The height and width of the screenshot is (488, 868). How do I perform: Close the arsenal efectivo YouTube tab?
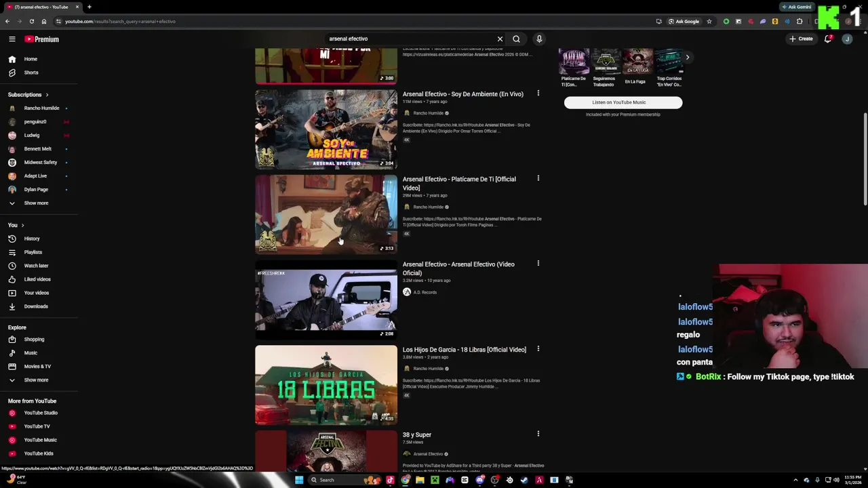click(x=77, y=7)
